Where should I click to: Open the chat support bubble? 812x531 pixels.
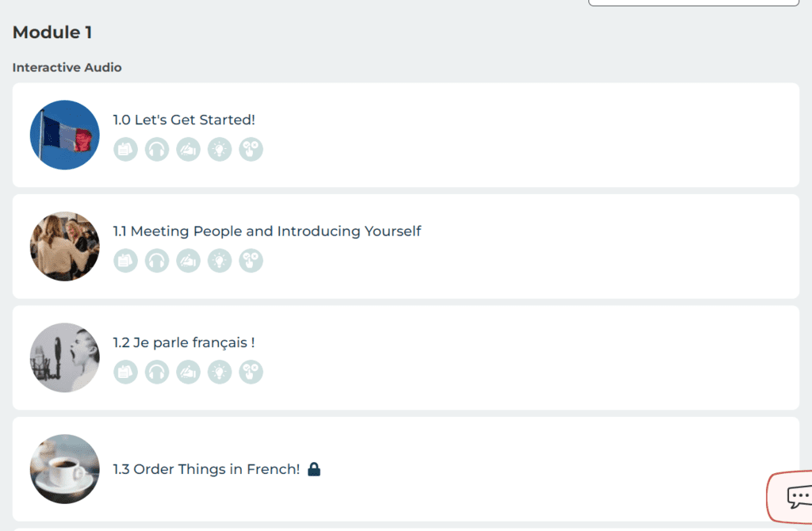point(795,497)
